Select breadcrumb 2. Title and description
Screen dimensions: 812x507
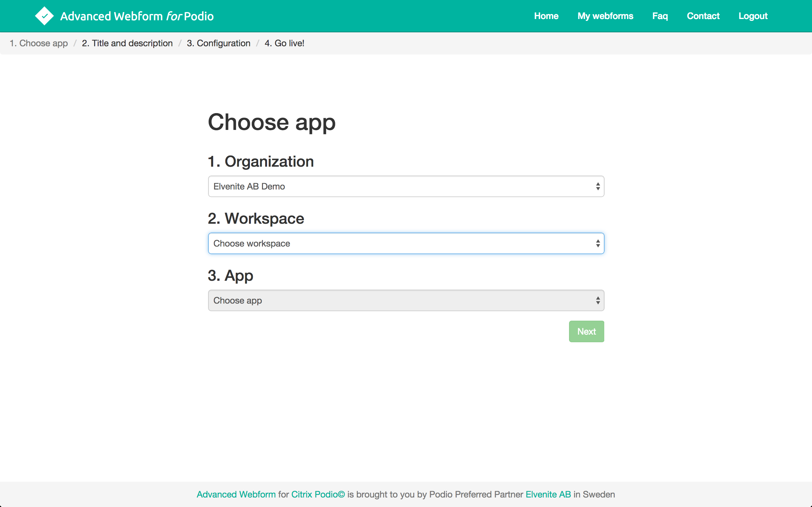tap(127, 43)
